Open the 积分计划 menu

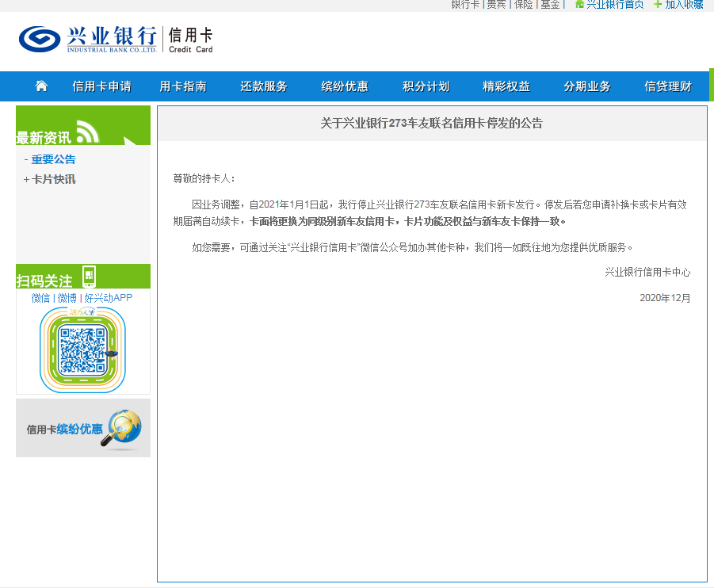[426, 86]
